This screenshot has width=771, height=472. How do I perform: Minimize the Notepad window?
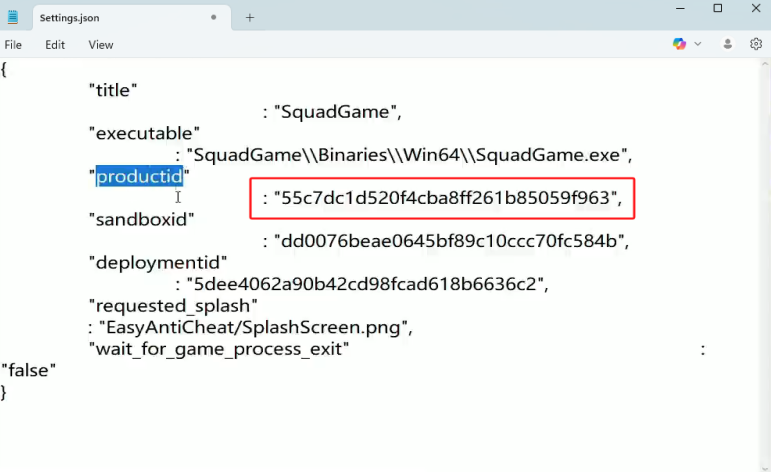[x=679, y=9]
